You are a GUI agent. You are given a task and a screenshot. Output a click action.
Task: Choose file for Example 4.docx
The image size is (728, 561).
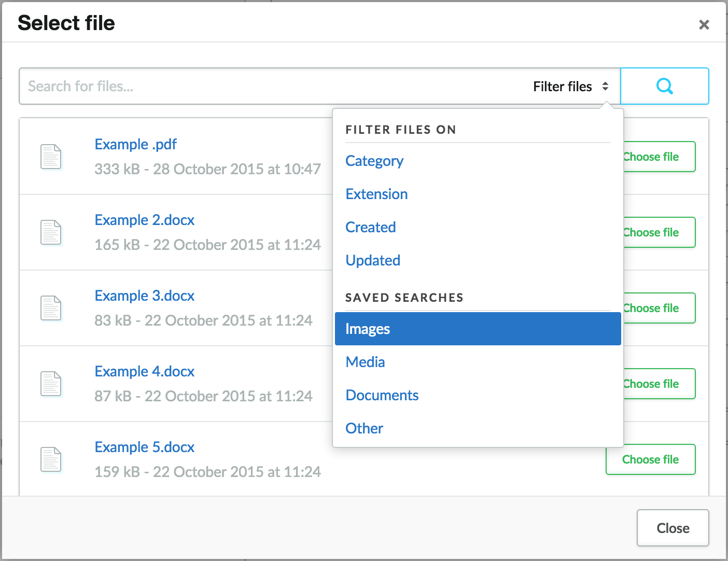(x=659, y=384)
